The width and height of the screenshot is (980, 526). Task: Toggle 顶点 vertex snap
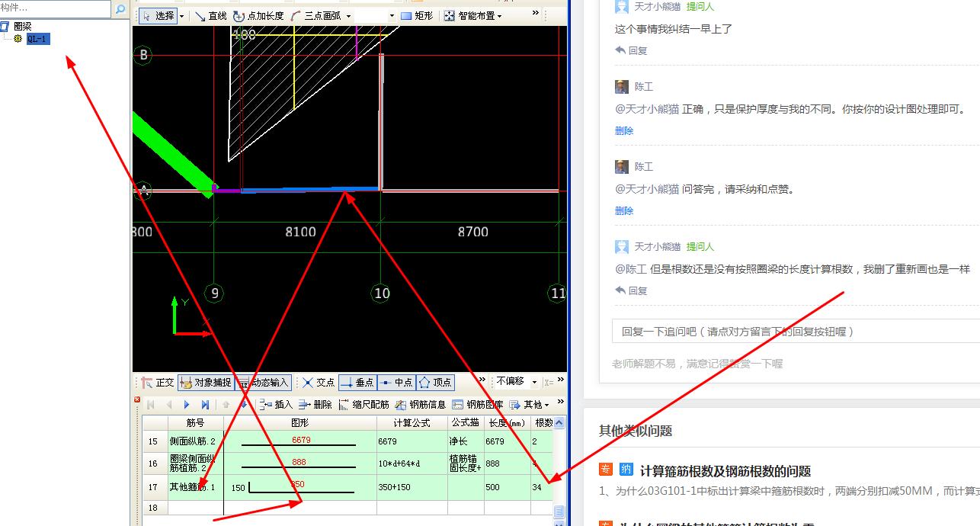click(435, 383)
